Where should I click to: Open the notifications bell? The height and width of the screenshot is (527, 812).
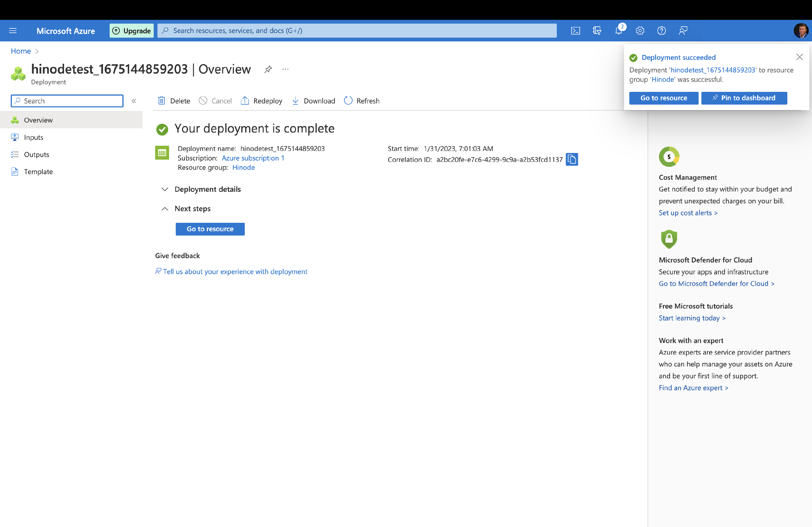pos(619,31)
